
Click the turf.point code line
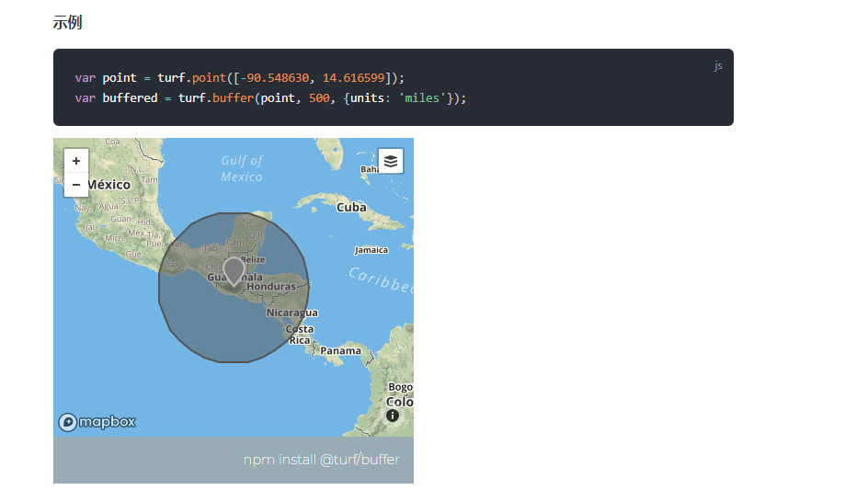pyautogui.click(x=239, y=77)
